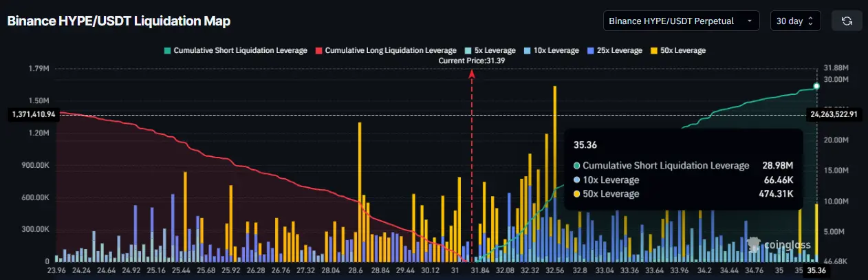Click the 28.6 x-axis label
Image resolution: width=868 pixels, height=280 pixels.
pos(355,270)
